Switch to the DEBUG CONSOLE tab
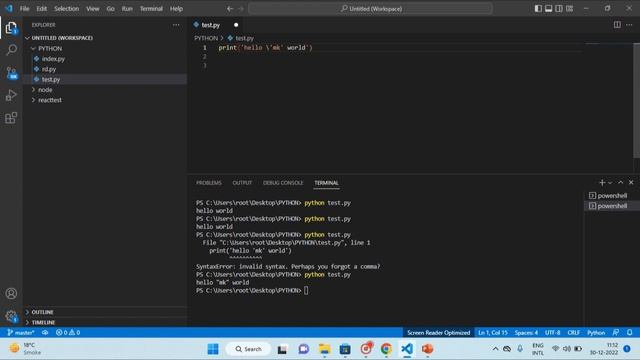 283,183
